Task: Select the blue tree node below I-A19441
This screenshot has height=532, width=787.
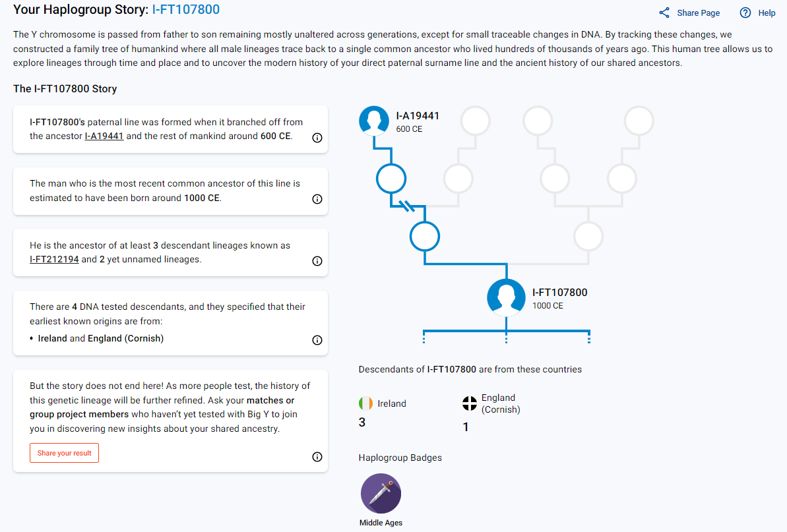Action: 391,179
